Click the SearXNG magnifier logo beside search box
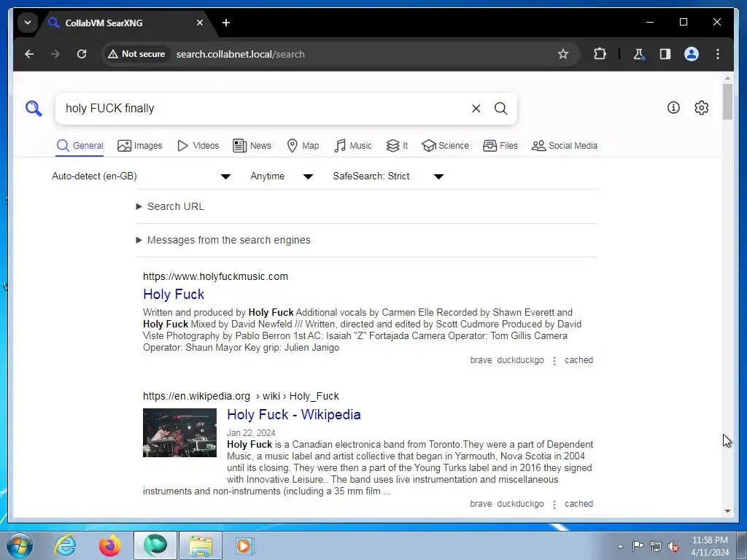Viewport: 747px width, 560px height. click(x=34, y=109)
